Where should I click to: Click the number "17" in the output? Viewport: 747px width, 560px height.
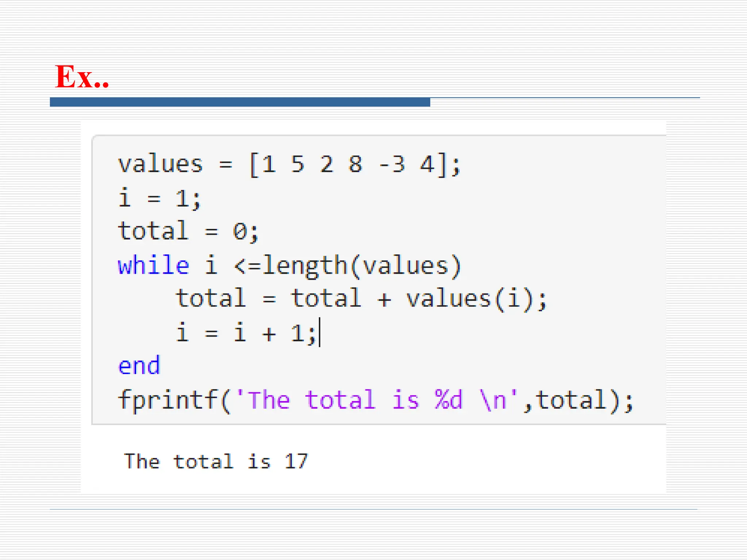pyautogui.click(x=296, y=462)
